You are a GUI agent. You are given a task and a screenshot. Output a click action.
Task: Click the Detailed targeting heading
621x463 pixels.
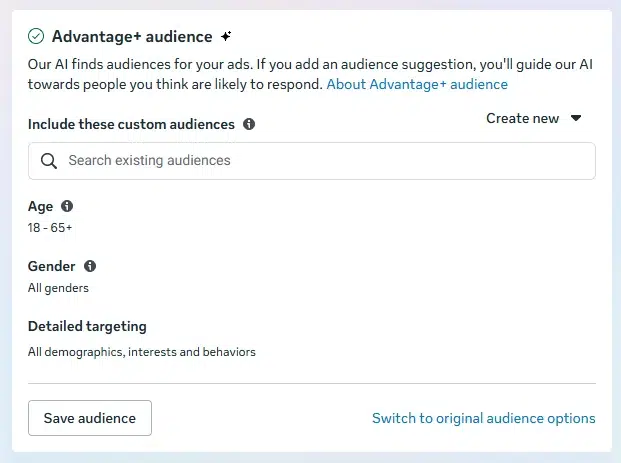point(87,326)
